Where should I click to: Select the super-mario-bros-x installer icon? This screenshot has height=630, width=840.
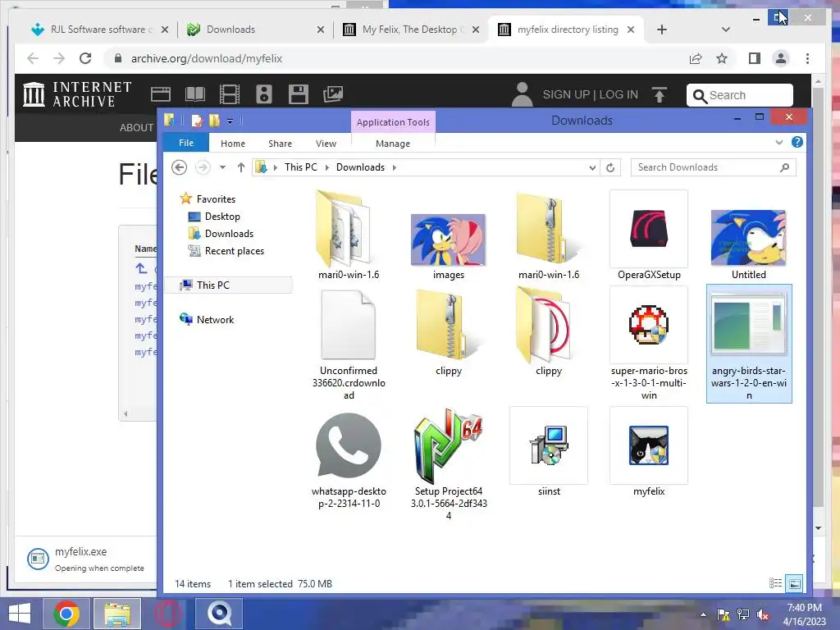(x=649, y=325)
